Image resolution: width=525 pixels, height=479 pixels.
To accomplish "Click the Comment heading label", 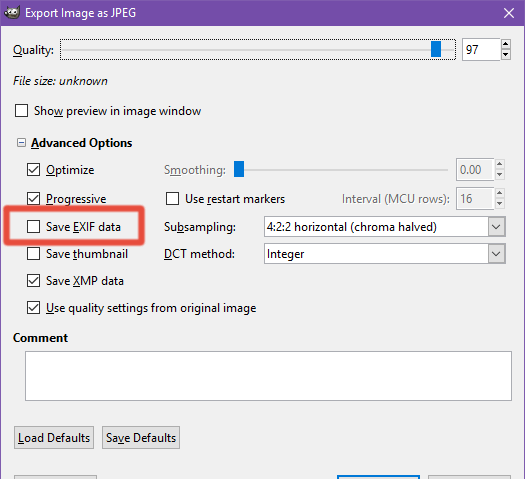I will [41, 338].
